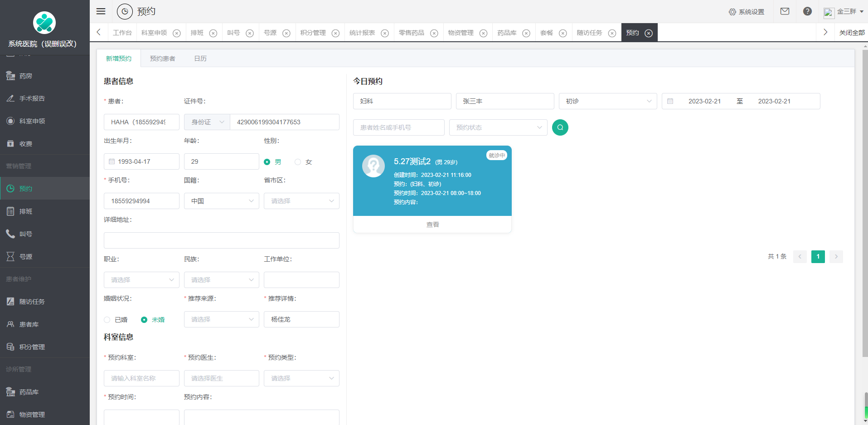This screenshot has height=425, width=868.
Task: Click the 出生年月 date field
Action: click(x=141, y=161)
